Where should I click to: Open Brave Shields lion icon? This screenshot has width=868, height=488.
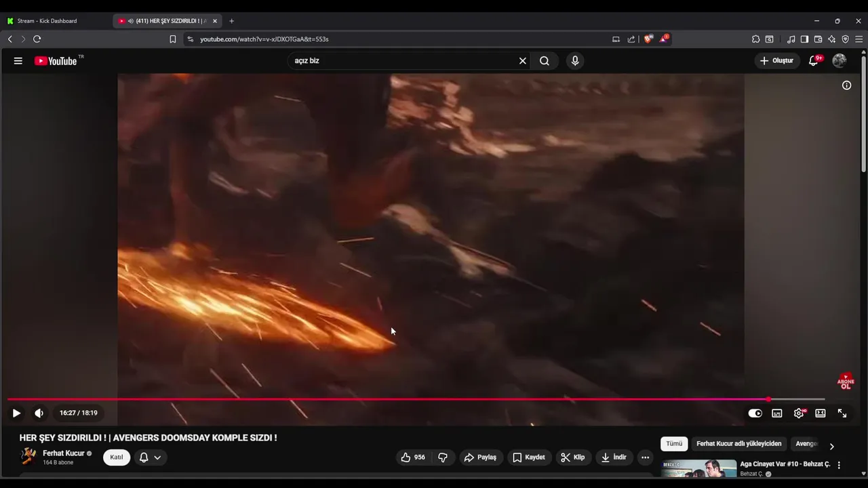click(648, 39)
